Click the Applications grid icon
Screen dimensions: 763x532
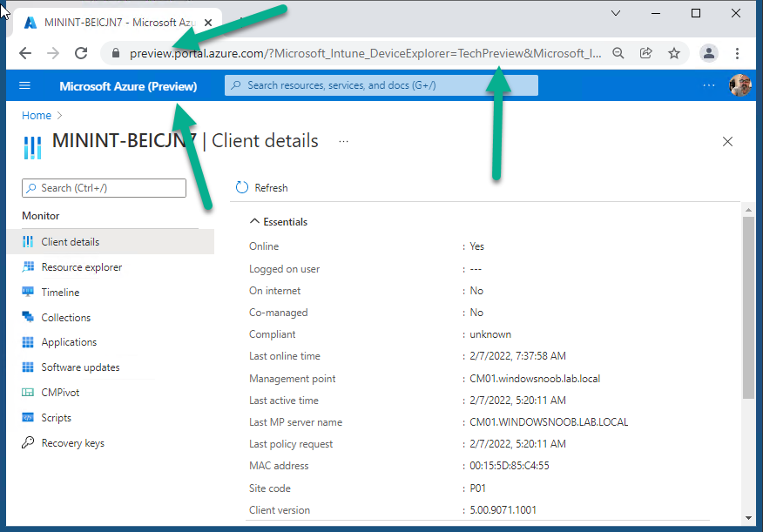[28, 342]
